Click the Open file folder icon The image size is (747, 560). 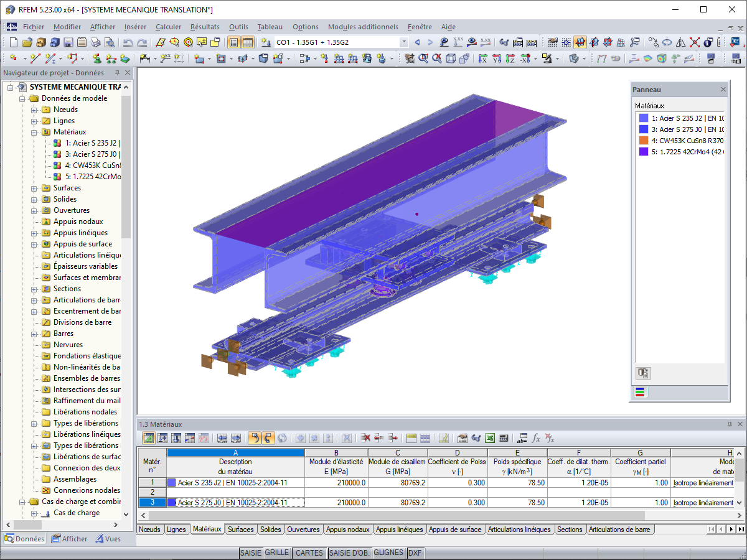point(27,42)
